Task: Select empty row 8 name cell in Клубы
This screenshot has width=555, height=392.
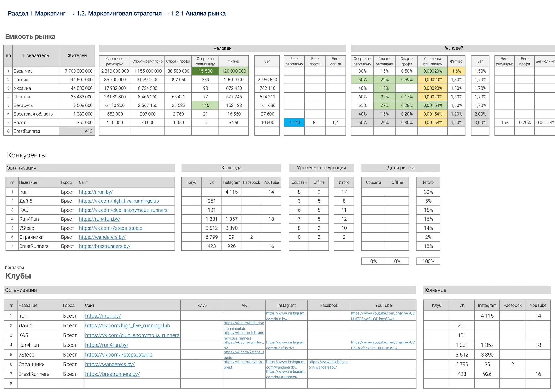Action: click(39, 384)
